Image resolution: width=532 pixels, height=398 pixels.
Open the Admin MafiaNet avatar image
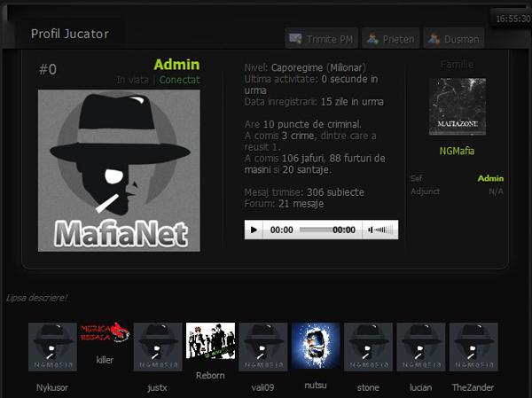tap(119, 170)
